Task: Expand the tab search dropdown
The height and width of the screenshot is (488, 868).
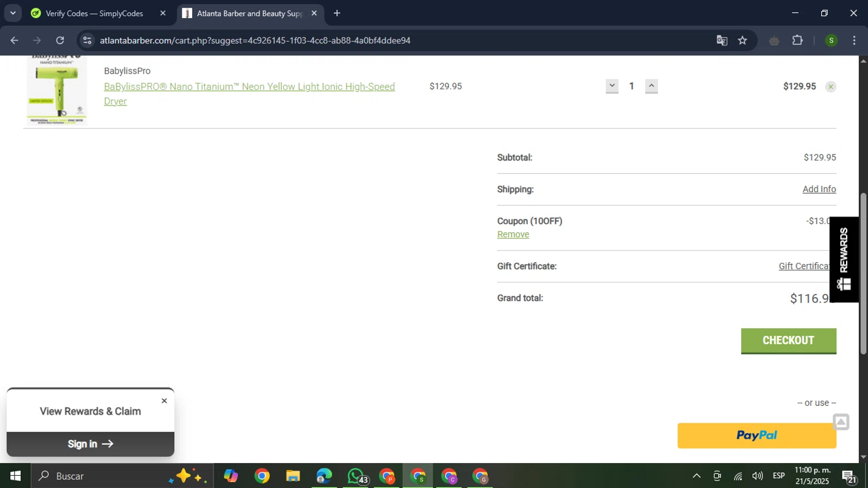Action: click(13, 13)
